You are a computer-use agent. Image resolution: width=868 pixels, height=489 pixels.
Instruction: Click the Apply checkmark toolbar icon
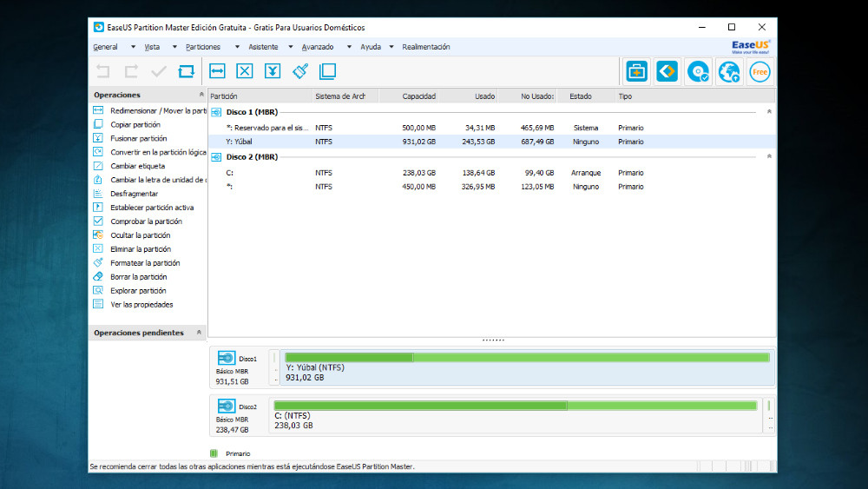point(159,71)
